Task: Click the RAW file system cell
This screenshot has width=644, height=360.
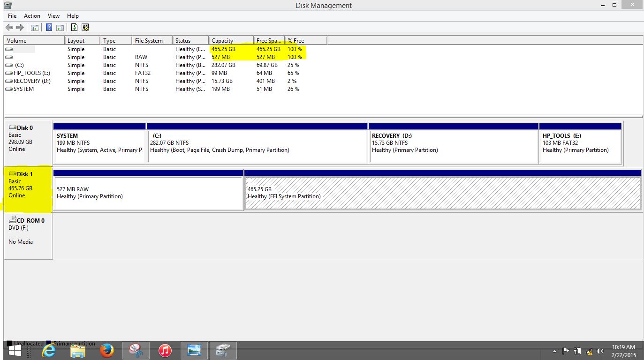Action: [x=141, y=57]
